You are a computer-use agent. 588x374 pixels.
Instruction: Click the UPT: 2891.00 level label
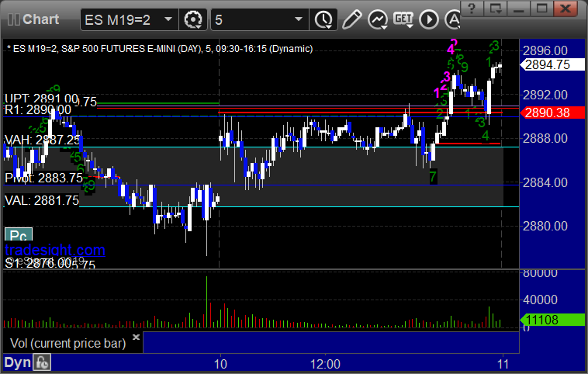(41, 99)
